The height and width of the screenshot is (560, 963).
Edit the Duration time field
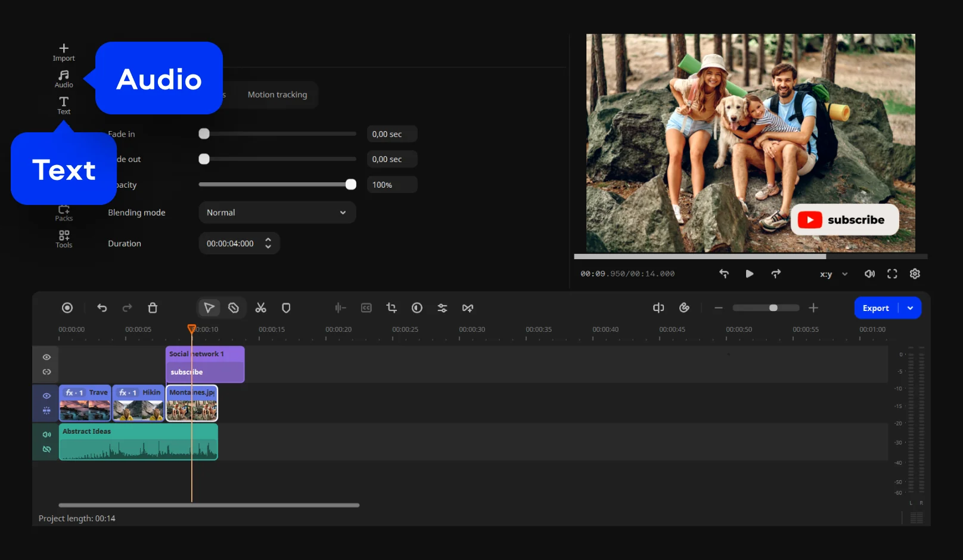pyautogui.click(x=230, y=243)
